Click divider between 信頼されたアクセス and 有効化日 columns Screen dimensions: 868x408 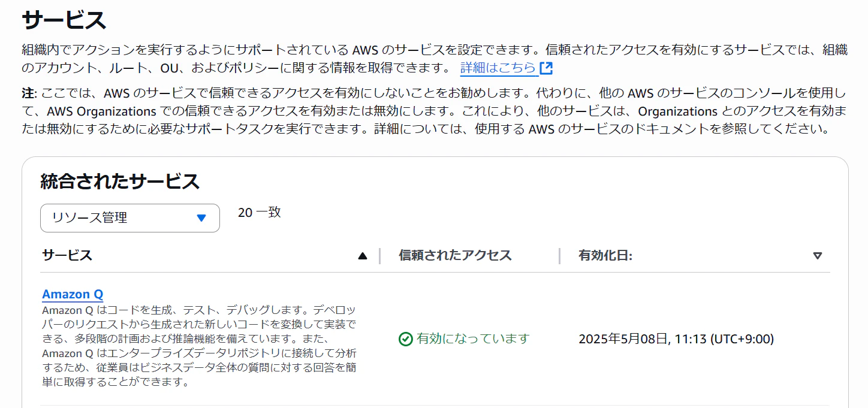559,256
